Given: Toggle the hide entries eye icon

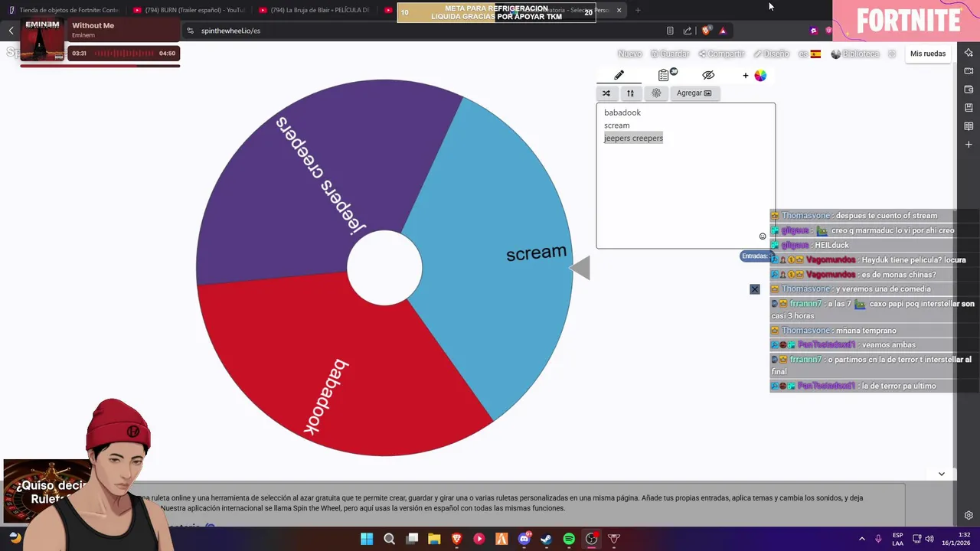Looking at the screenshot, I should (708, 75).
